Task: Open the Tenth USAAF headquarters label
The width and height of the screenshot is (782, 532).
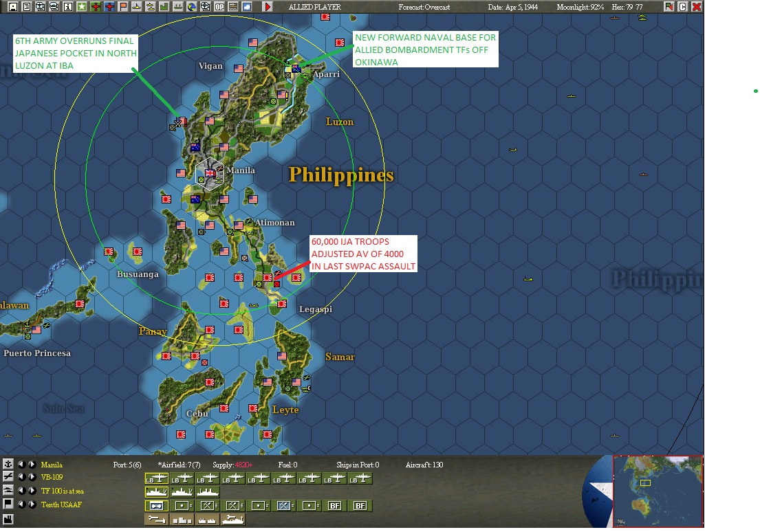Action: (61, 505)
